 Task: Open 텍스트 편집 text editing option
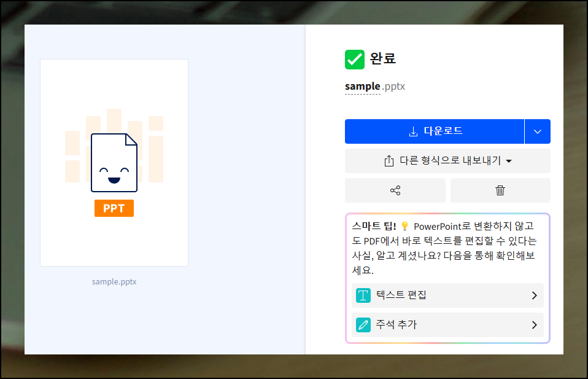tap(447, 295)
